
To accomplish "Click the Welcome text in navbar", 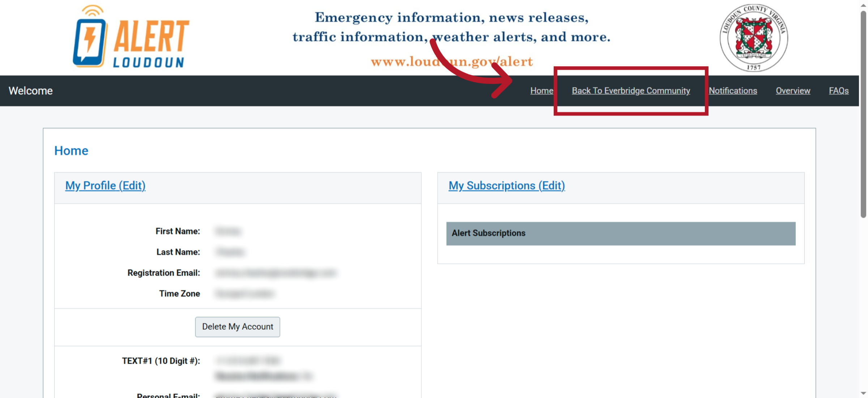I will click(x=31, y=91).
